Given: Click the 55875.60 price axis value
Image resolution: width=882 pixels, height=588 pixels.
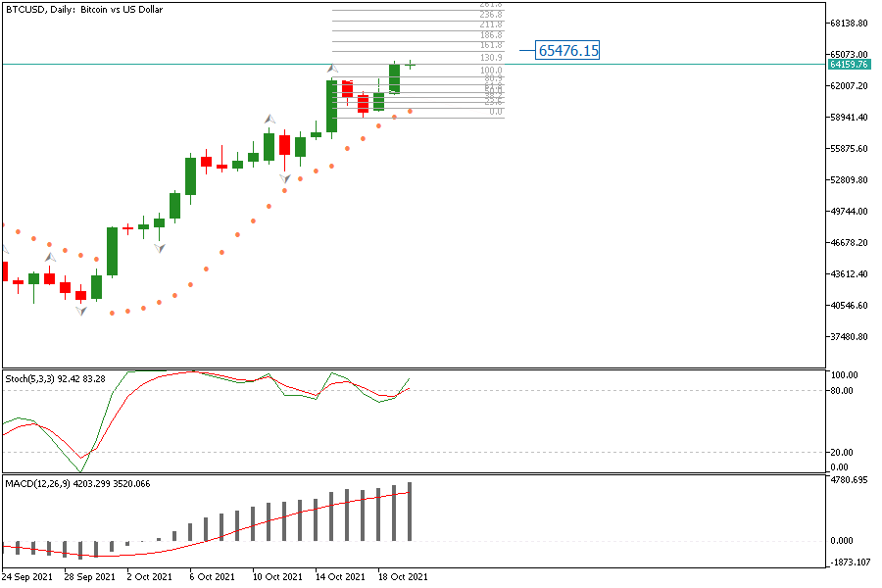Looking at the screenshot, I should pyautogui.click(x=849, y=149).
